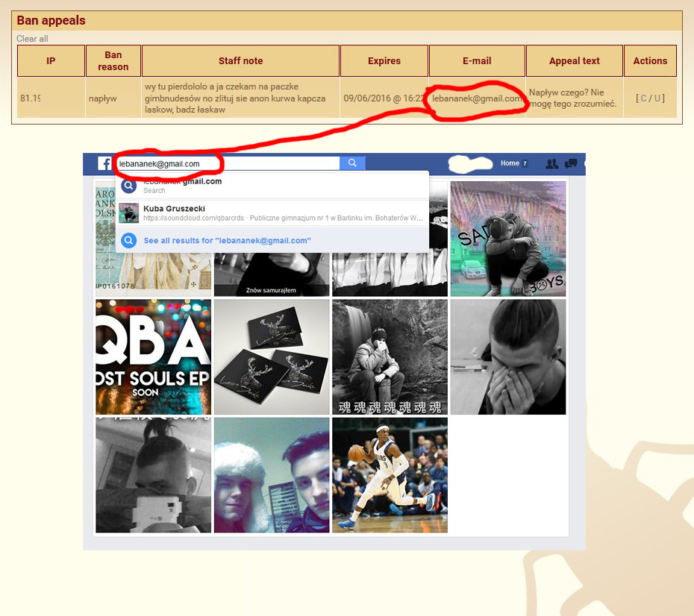The width and height of the screenshot is (694, 616).
Task: Click the appeal text 'Napływ czego?' cell
Action: pyautogui.click(x=575, y=98)
